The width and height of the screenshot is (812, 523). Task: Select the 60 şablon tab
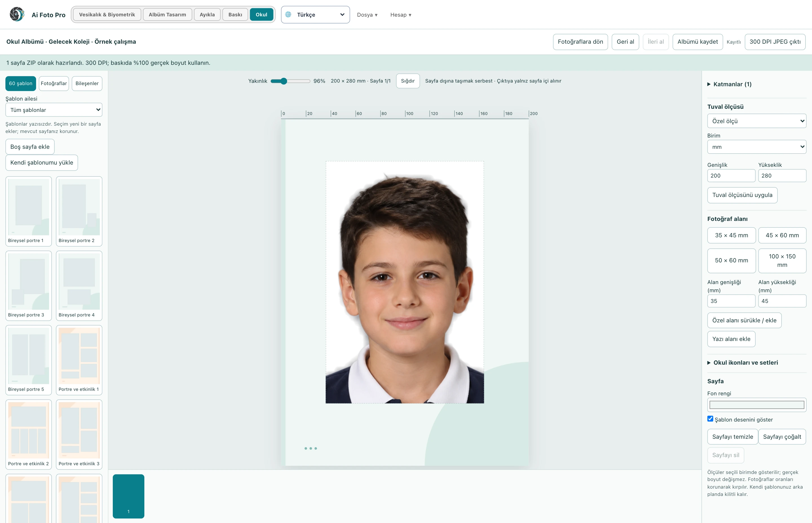21,83
